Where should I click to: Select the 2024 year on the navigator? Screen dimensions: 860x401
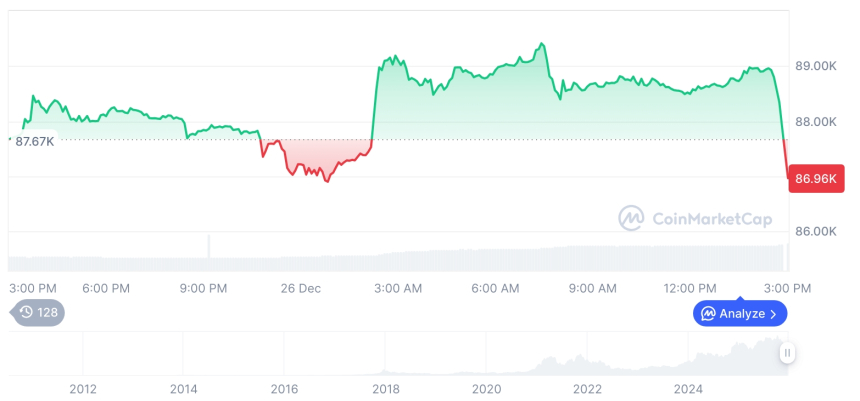pyautogui.click(x=688, y=389)
